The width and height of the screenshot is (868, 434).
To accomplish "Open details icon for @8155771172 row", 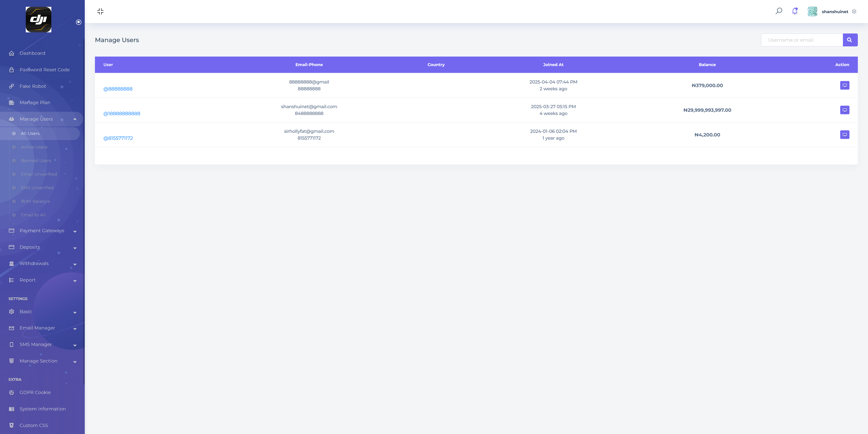I will 844,135.
